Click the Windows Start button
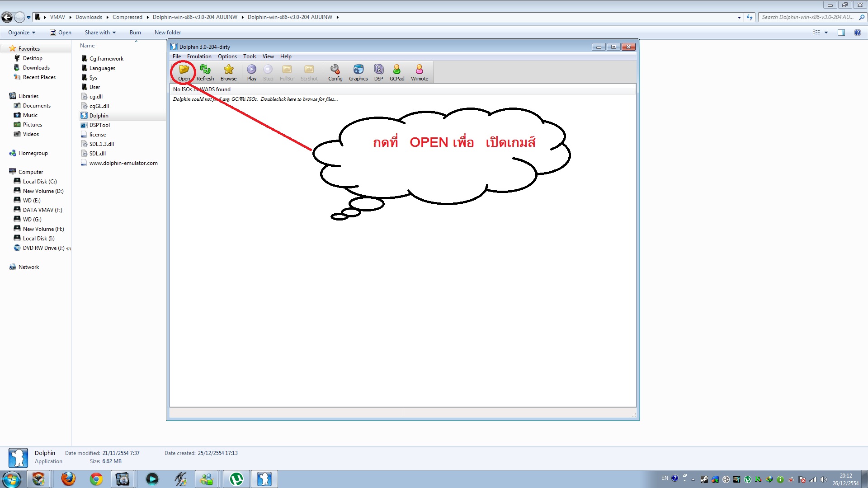 point(11,479)
